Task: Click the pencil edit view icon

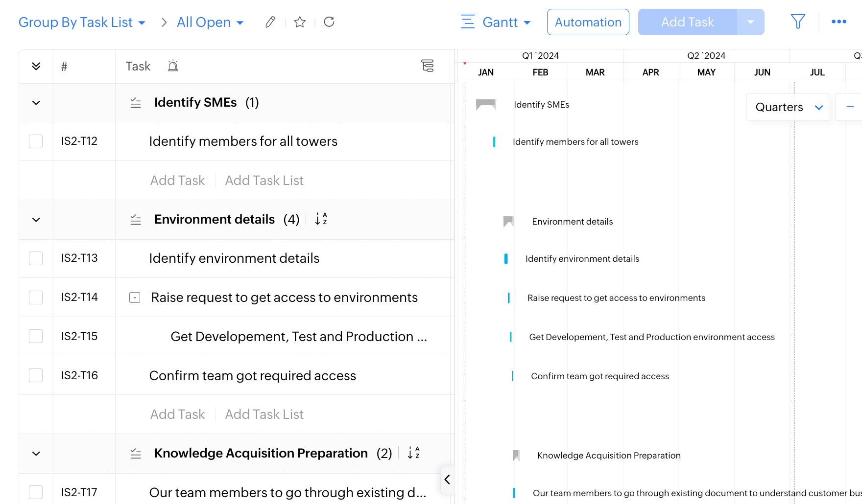Action: pyautogui.click(x=270, y=22)
